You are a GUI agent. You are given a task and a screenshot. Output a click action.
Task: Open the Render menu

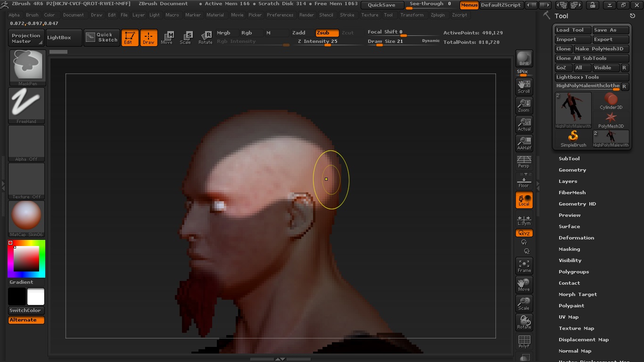306,15
